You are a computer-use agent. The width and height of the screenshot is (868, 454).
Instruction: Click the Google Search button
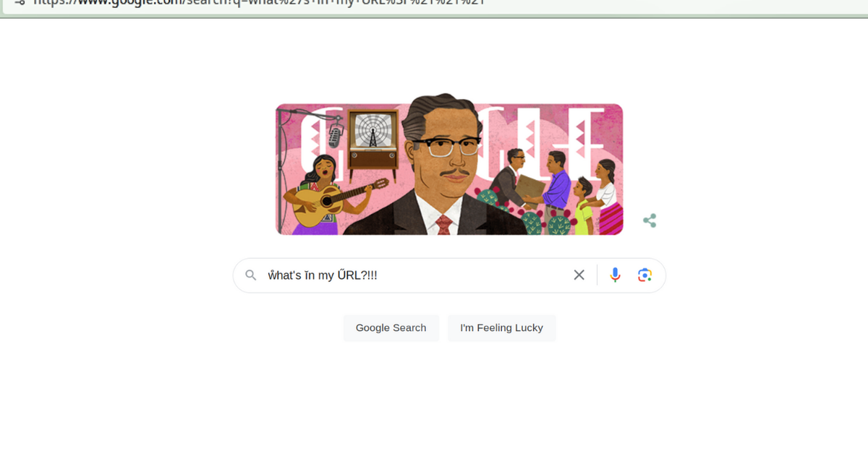(x=391, y=327)
